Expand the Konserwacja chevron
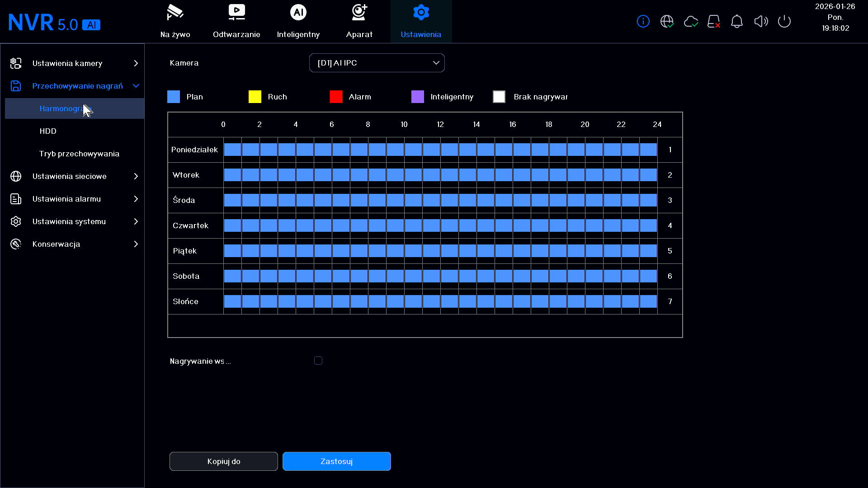Viewport: 868px width, 488px height. (x=136, y=244)
